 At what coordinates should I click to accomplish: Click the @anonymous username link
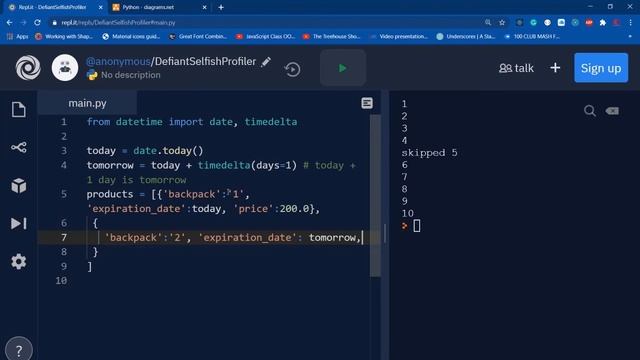(x=118, y=62)
